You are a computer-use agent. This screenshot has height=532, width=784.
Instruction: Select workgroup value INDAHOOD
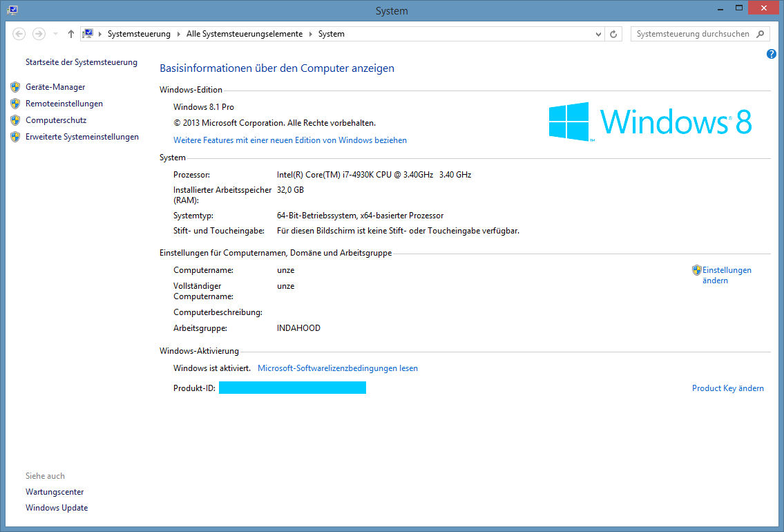(298, 328)
